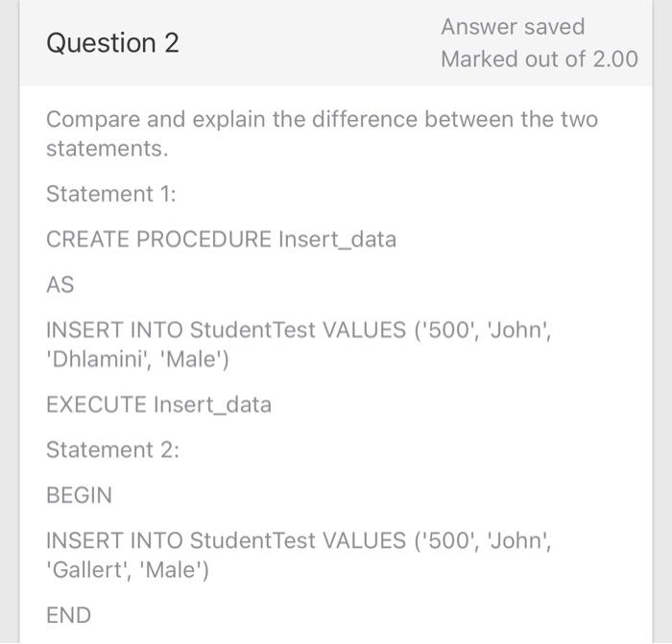672x644 pixels.
Task: Click the "AS" keyword line
Action: (60, 284)
